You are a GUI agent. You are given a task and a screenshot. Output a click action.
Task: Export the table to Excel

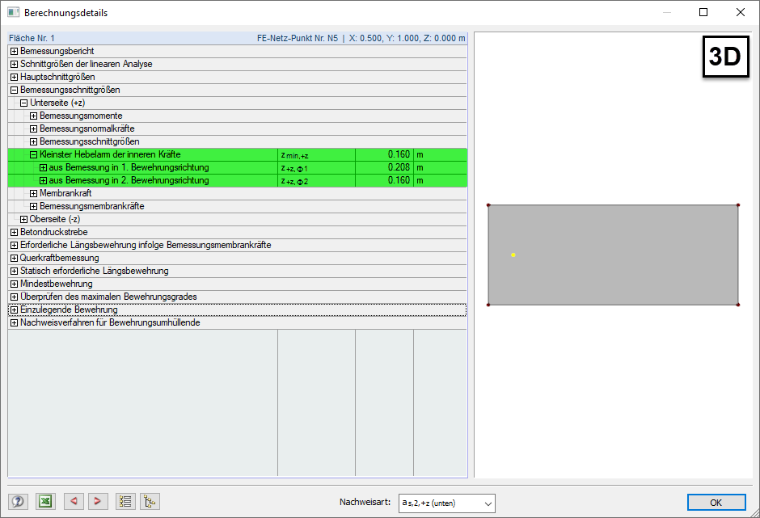pyautogui.click(x=46, y=501)
